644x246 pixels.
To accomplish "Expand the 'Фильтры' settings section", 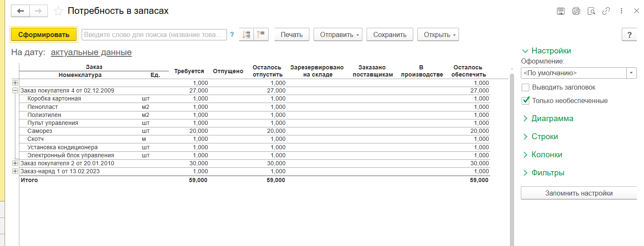I will 547,173.
